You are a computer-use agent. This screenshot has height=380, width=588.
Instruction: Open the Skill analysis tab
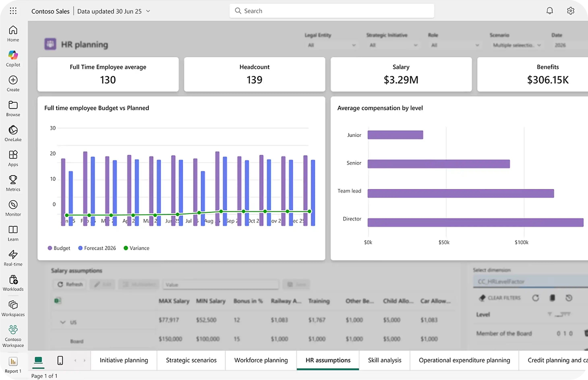point(384,360)
